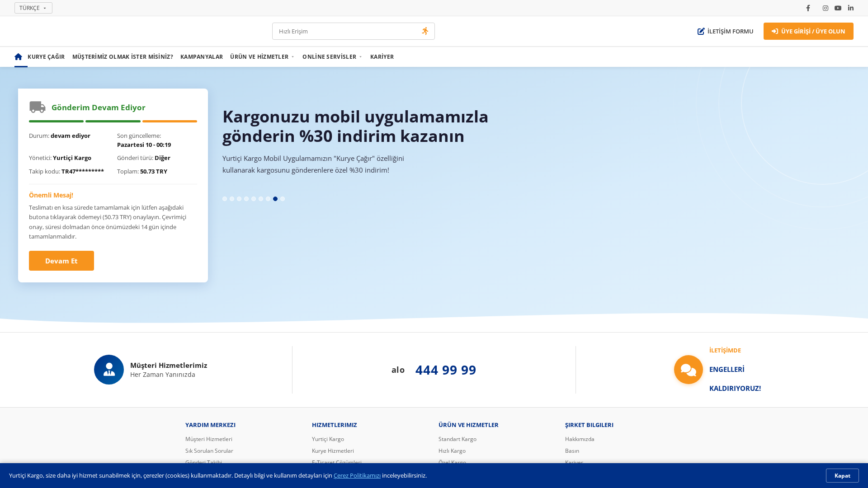Click the Devam Et button
Screen dimensions: 868x488
[x=61, y=261]
